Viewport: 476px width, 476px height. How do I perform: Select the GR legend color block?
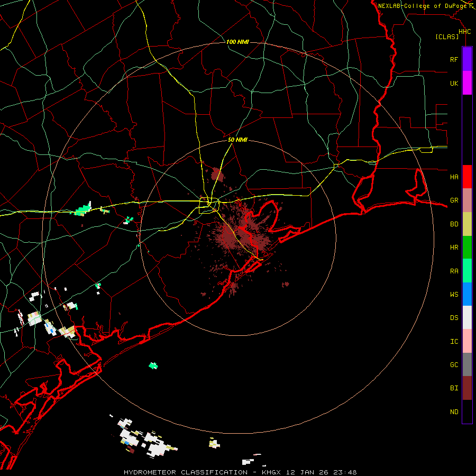click(x=467, y=200)
